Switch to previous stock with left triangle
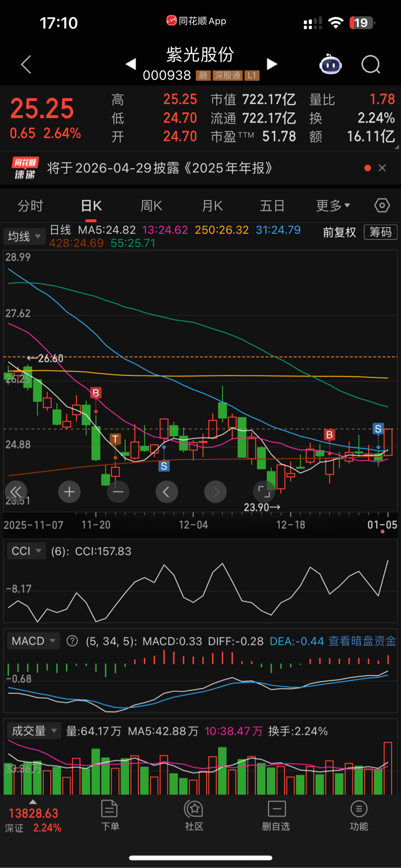Viewport: 401px width, 868px height. tap(131, 64)
